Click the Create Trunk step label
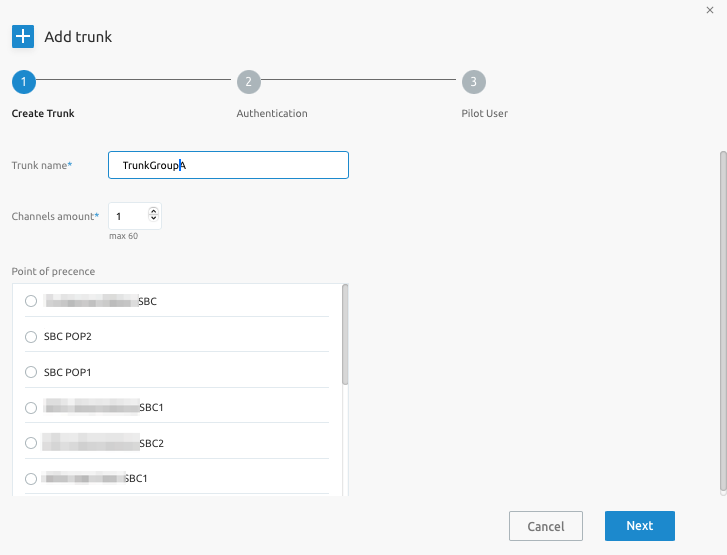Image resolution: width=727 pixels, height=555 pixels. 43,114
